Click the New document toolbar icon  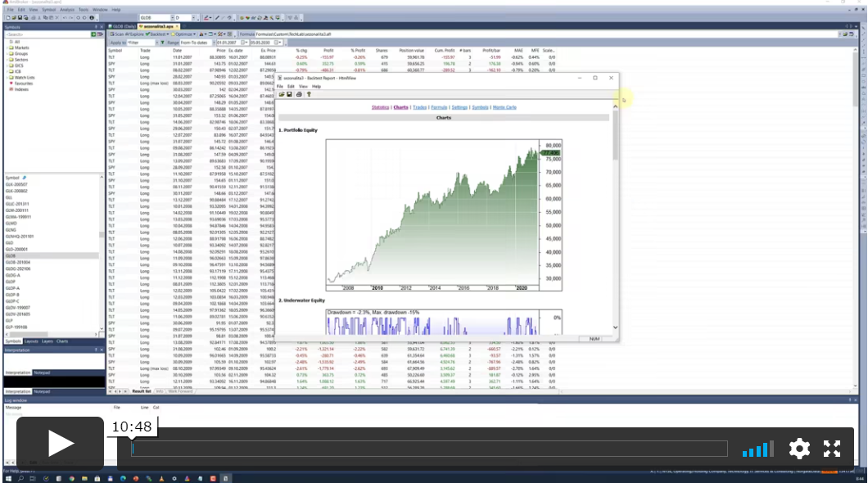click(x=7, y=18)
